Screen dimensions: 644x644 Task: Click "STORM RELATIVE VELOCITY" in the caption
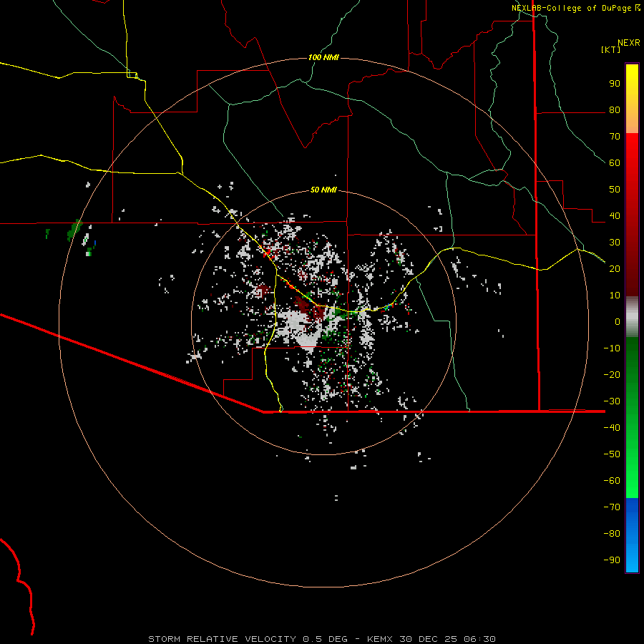[x=222, y=639]
